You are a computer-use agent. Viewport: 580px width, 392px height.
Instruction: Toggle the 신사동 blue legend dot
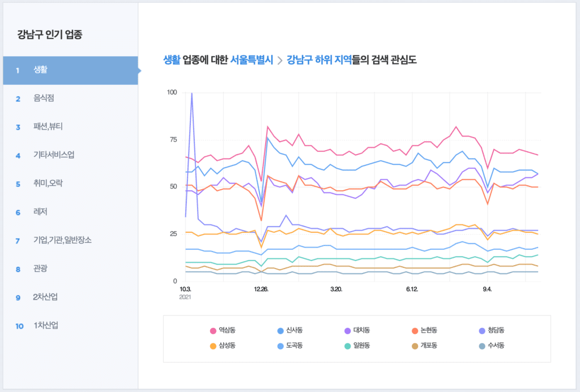(280, 331)
